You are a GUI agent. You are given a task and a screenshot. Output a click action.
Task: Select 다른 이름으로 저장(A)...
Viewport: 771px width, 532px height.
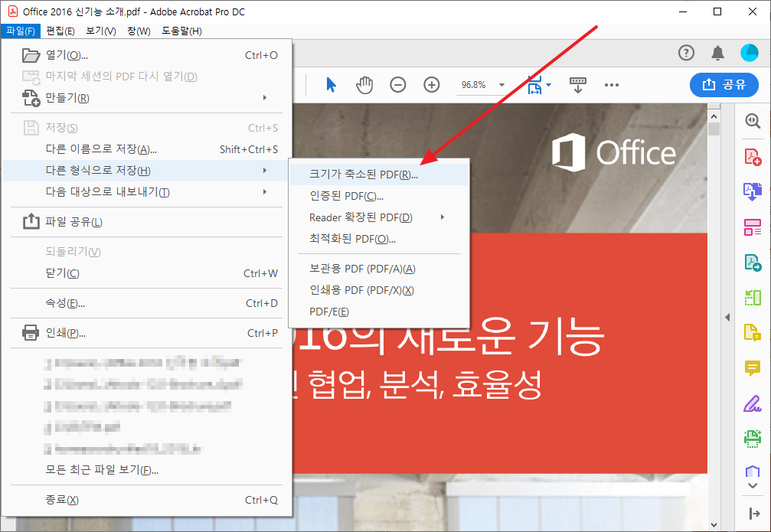146,149
